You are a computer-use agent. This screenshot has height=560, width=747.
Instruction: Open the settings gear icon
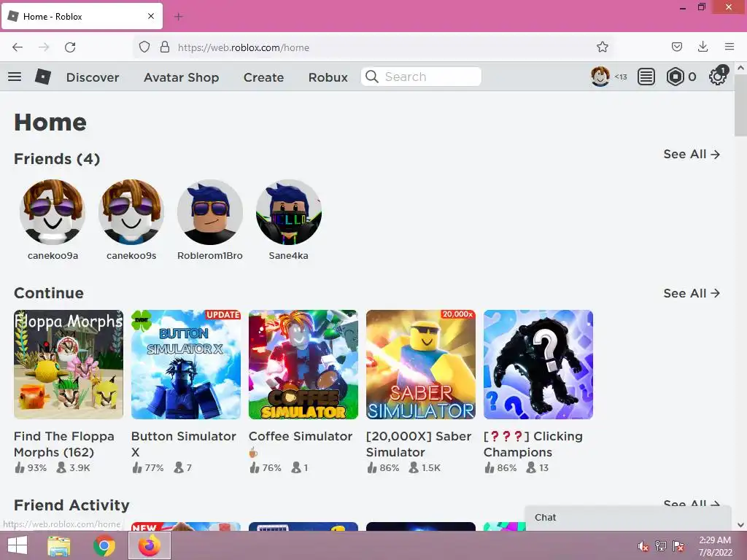coord(718,76)
